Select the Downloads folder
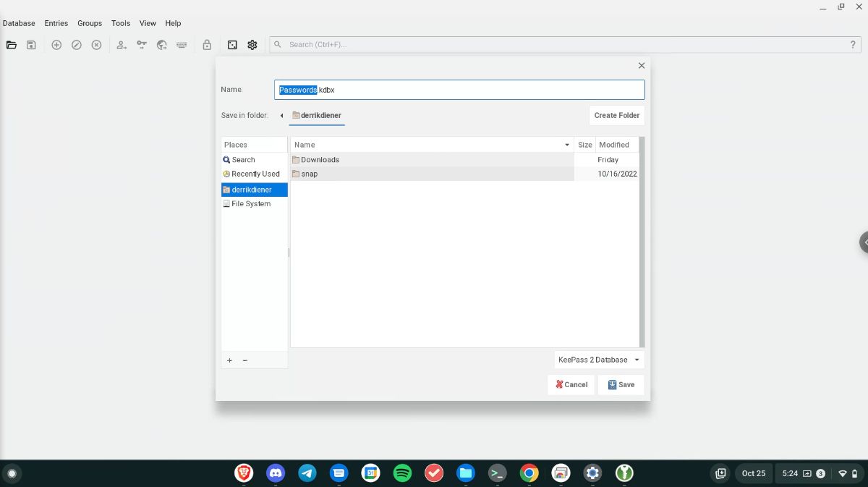Viewport: 868px width, 487px height. click(x=320, y=159)
